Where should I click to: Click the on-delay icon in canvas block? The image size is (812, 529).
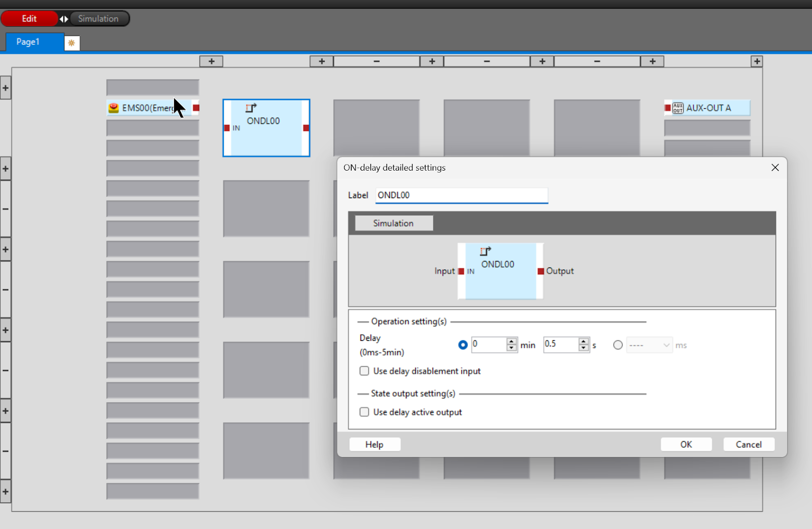coord(251,108)
